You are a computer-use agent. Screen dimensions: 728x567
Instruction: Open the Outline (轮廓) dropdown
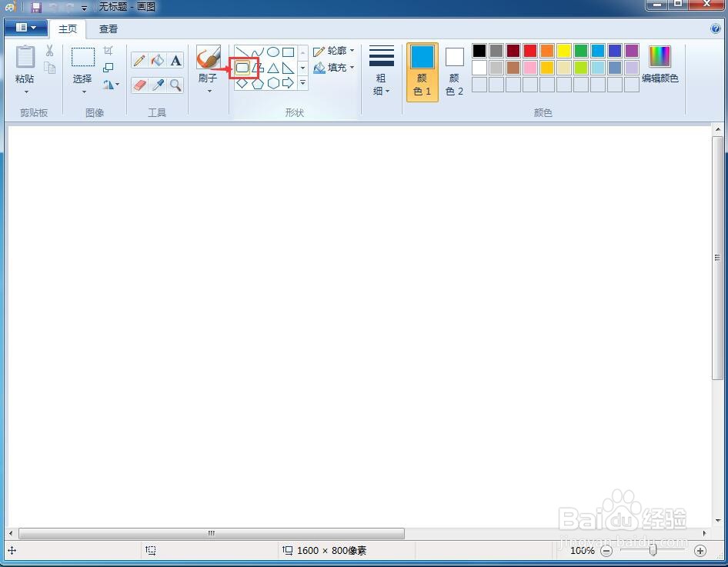click(x=334, y=51)
